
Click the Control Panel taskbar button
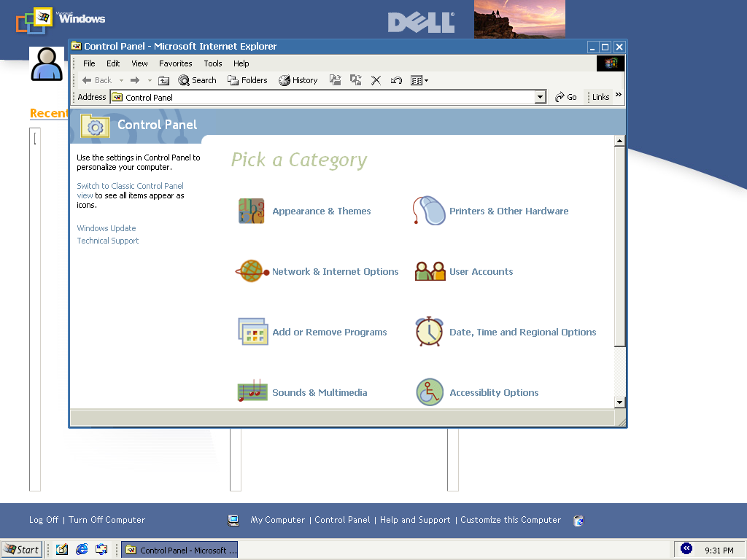point(179,550)
